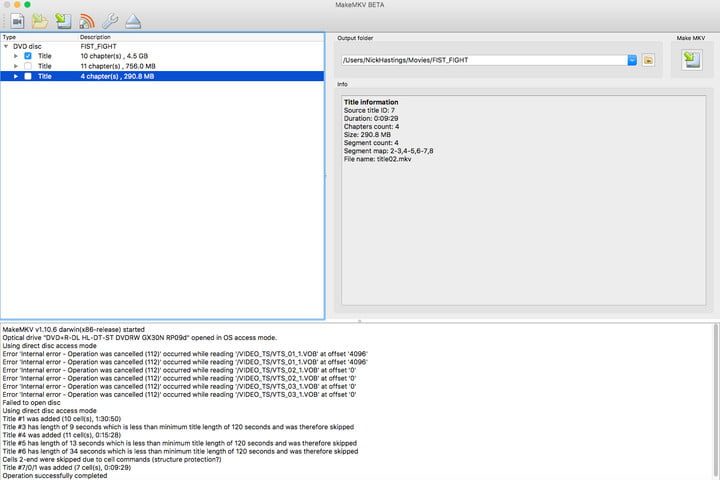720x480 pixels.
Task: Check the 11 chapter(s) title checkbox
Action: 28,66
